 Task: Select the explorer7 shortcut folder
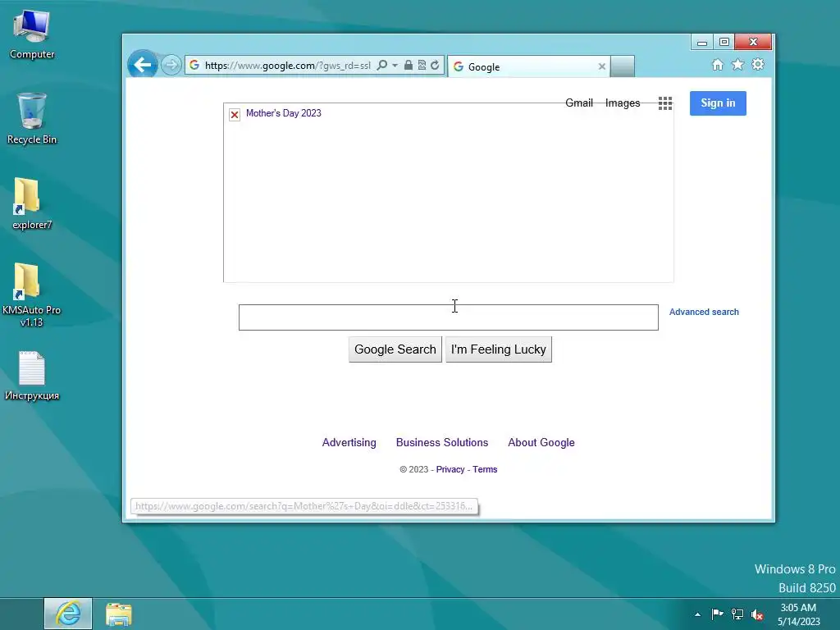[32, 203]
